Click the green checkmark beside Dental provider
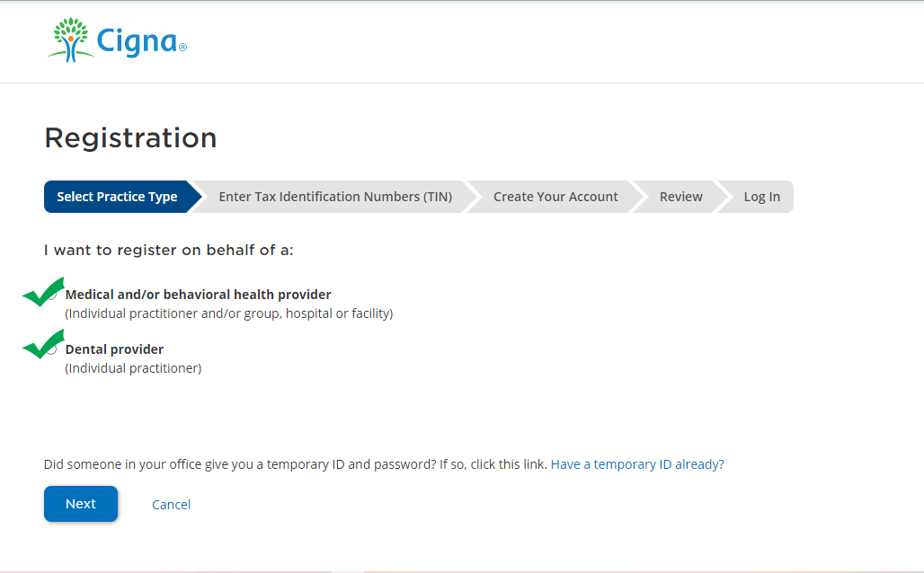924x573 pixels. click(x=40, y=346)
